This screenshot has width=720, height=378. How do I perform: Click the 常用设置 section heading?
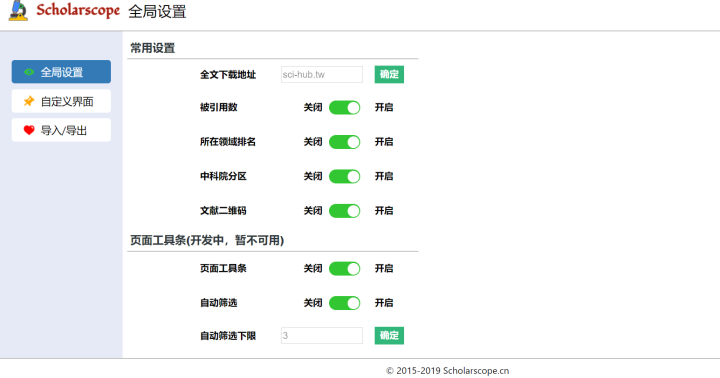click(x=152, y=48)
